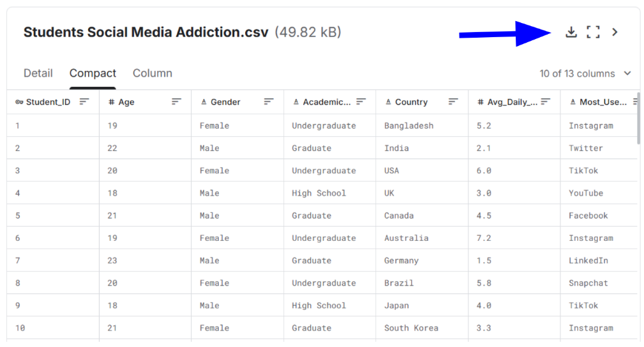This screenshot has width=644, height=347.
Task: Switch to the Detail tab
Action: tap(38, 73)
